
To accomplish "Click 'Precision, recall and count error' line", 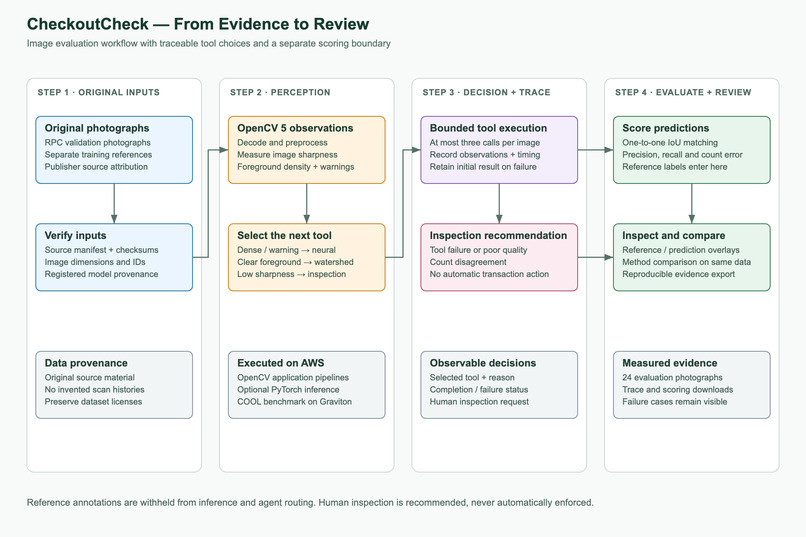I will coord(682,155).
